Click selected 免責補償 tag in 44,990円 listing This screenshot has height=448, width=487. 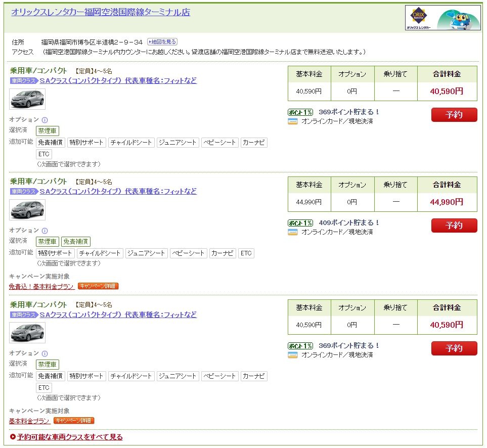coord(76,242)
